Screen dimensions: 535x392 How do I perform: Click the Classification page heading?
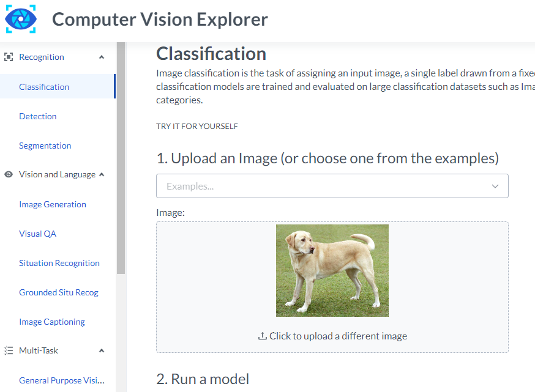click(211, 54)
